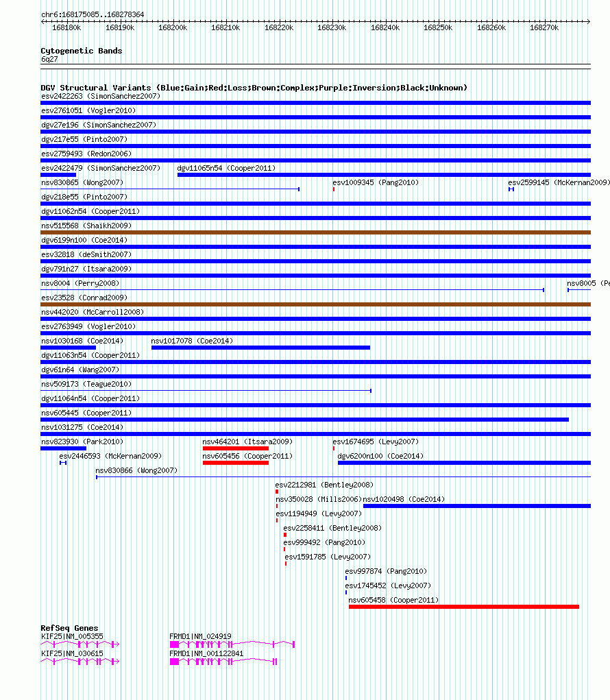610x700 pixels.
Task: Click nsv830865 (Wong2007) variant label
Action: (x=82, y=182)
